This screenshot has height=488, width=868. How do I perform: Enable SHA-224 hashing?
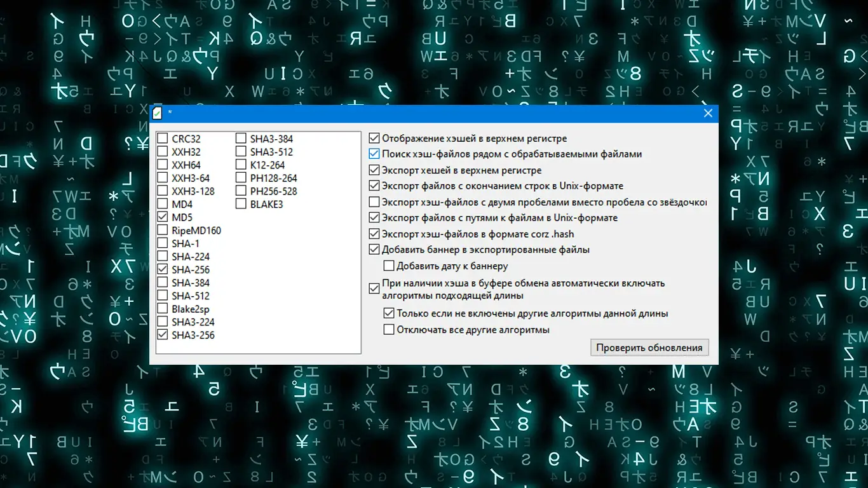coord(163,257)
